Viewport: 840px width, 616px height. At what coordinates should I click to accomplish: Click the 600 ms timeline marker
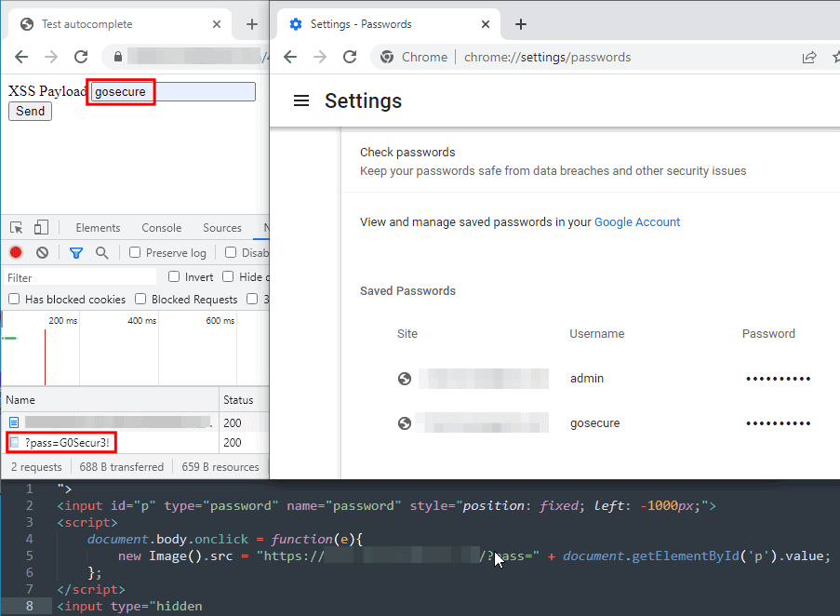pos(220,320)
